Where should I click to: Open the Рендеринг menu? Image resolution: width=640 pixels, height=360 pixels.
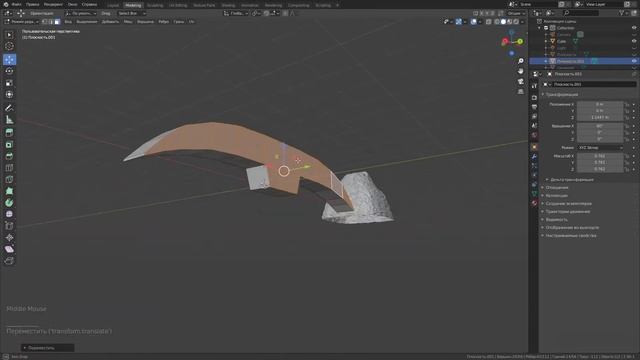click(53, 4)
